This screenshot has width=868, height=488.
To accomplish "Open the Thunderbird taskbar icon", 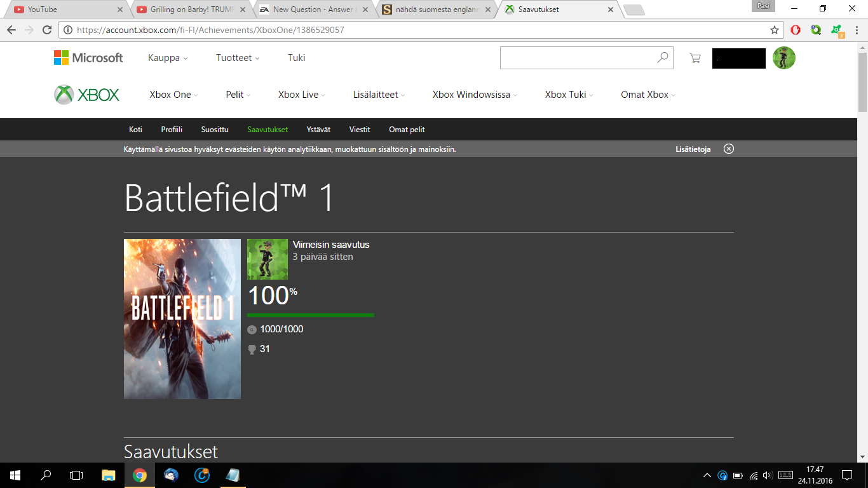I will [171, 475].
